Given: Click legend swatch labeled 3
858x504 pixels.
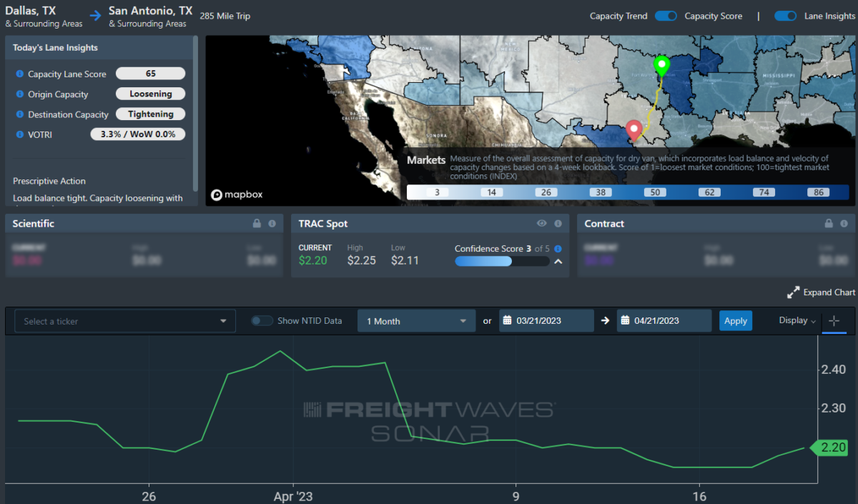Looking at the screenshot, I should pos(436,192).
